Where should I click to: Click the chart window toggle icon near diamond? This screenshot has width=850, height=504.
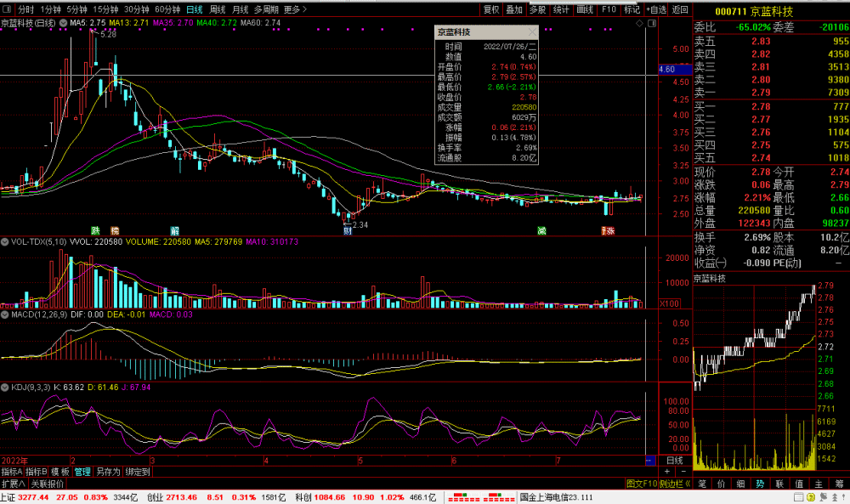[x=652, y=23]
